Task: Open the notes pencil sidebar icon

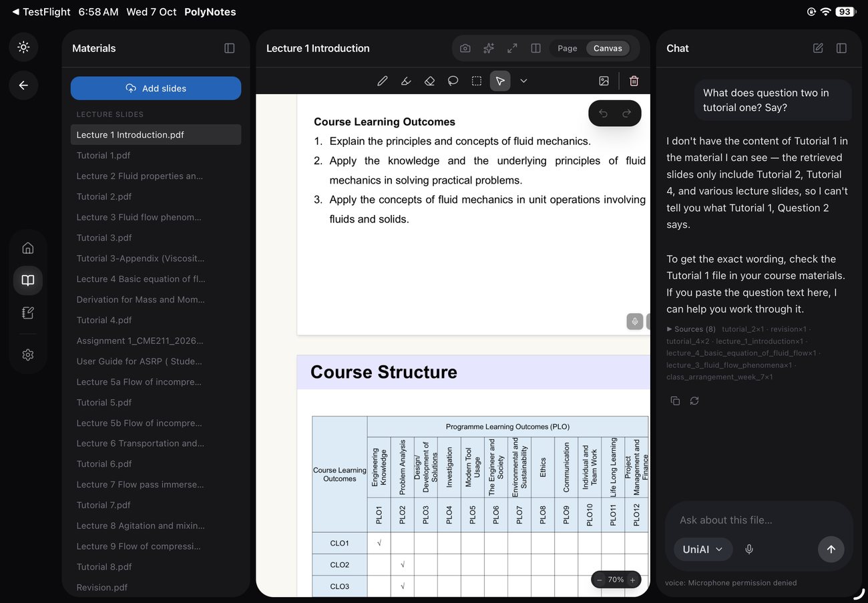Action: coord(28,313)
